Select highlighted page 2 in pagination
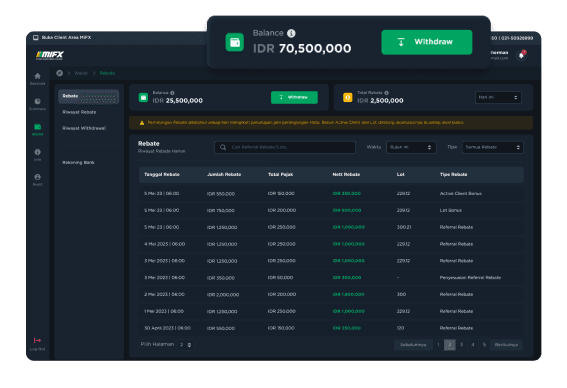The image size is (567, 388). point(450,345)
